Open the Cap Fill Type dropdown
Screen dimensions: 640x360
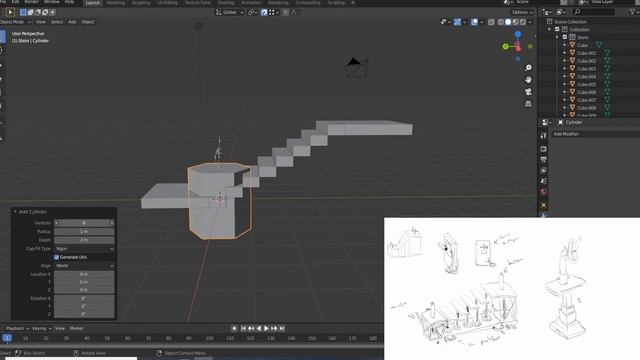tap(84, 249)
